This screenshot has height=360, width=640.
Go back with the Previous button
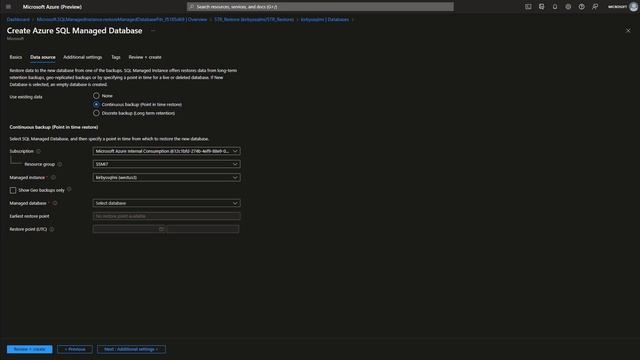[x=75, y=349]
